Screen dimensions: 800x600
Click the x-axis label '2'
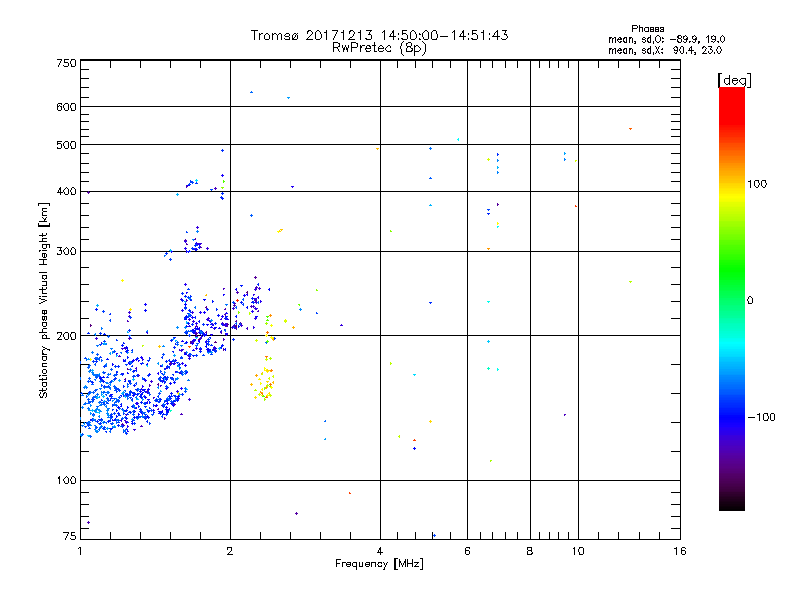point(230,551)
